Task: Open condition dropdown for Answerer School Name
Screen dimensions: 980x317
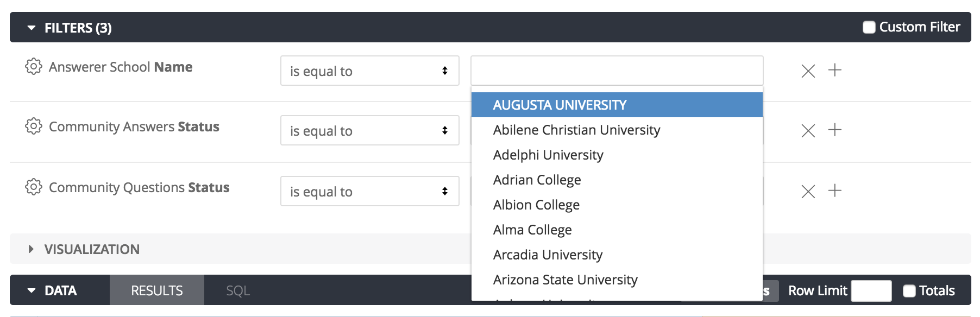Action: [x=370, y=71]
